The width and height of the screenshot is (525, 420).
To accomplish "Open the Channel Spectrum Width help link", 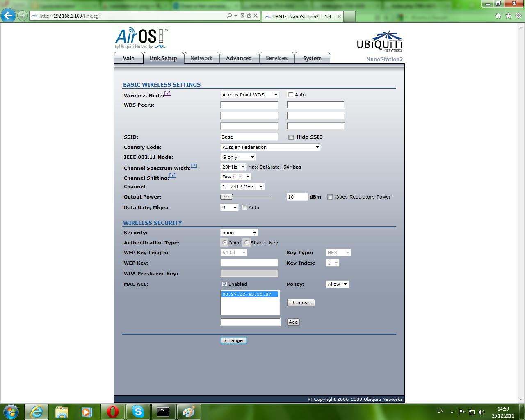I will pyautogui.click(x=194, y=166).
